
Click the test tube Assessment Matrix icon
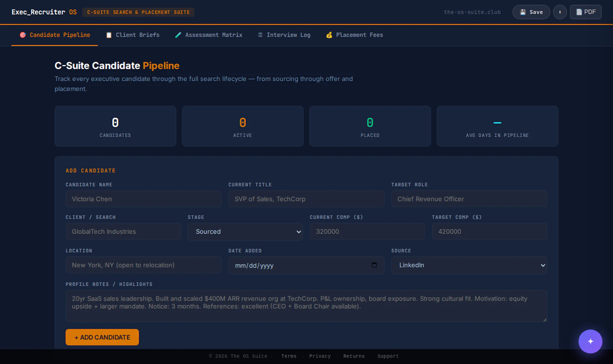coord(178,35)
